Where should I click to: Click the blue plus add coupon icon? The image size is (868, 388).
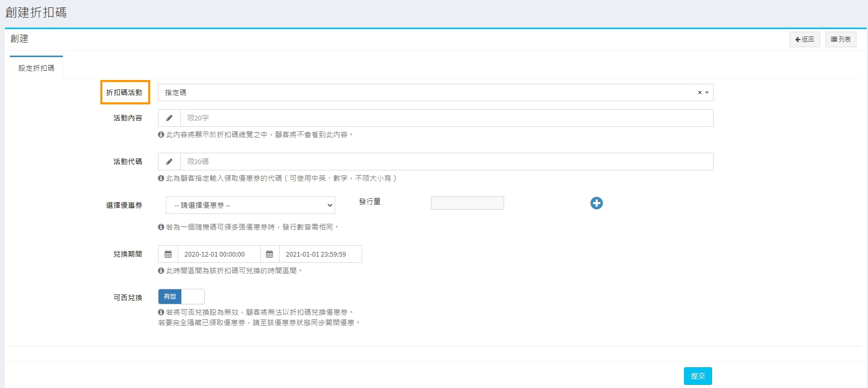596,203
